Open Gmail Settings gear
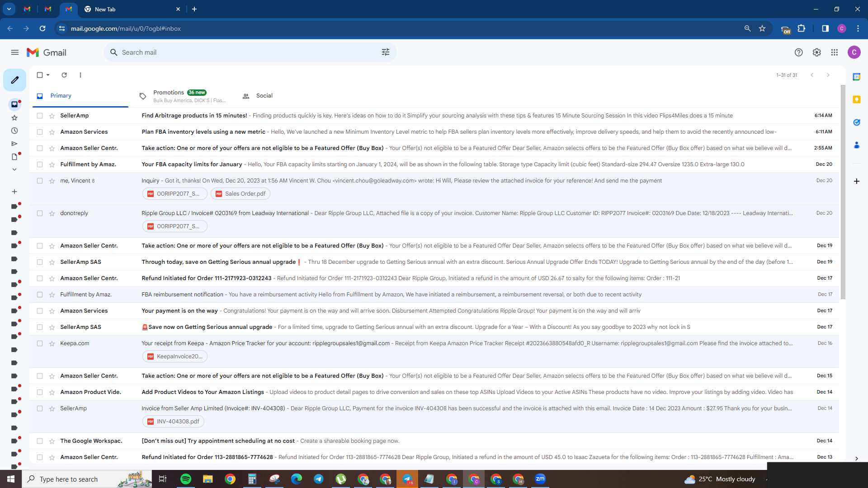This screenshot has width=868, height=488. pos(816,52)
